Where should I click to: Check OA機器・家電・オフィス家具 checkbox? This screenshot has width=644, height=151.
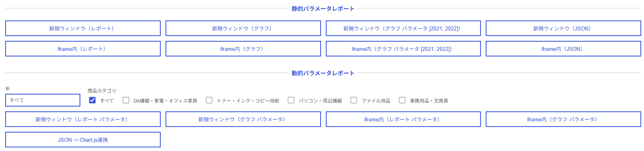pos(126,100)
